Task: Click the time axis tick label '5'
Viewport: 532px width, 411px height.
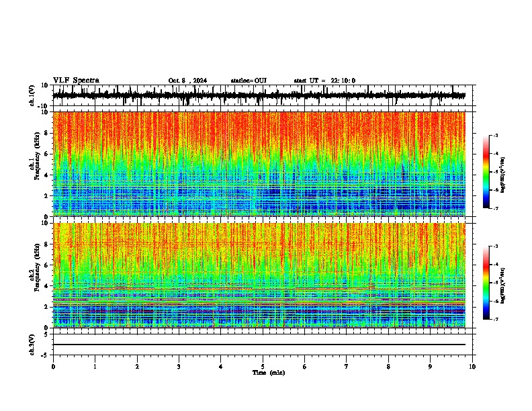Action: coord(263,367)
